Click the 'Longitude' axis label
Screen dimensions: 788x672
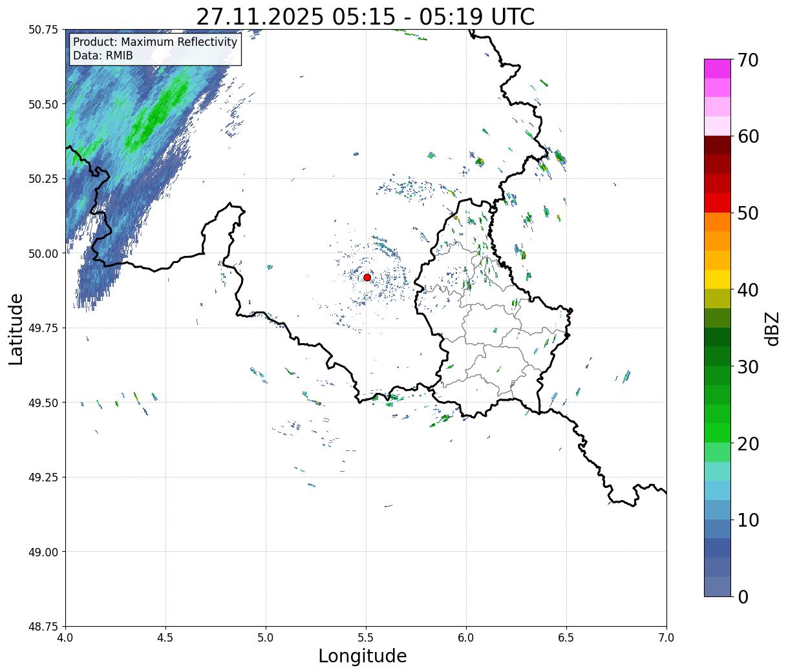[363, 656]
